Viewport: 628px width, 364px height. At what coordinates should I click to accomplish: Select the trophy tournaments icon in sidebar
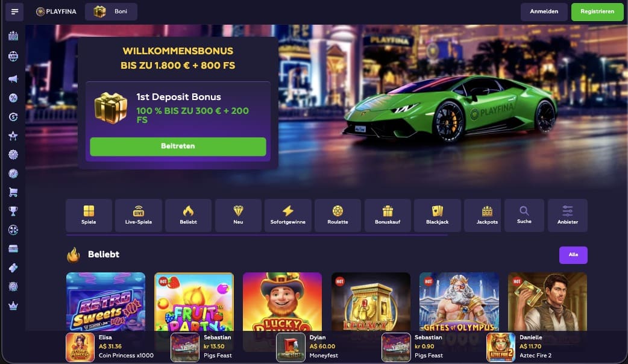(x=13, y=211)
